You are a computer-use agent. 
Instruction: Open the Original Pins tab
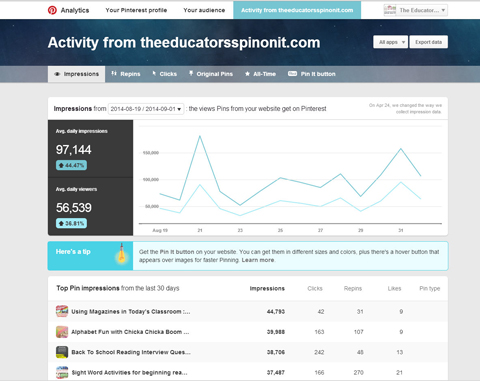pos(211,74)
